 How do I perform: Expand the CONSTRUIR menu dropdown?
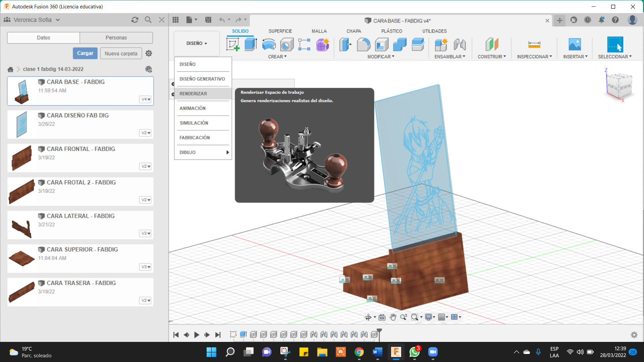click(x=492, y=57)
